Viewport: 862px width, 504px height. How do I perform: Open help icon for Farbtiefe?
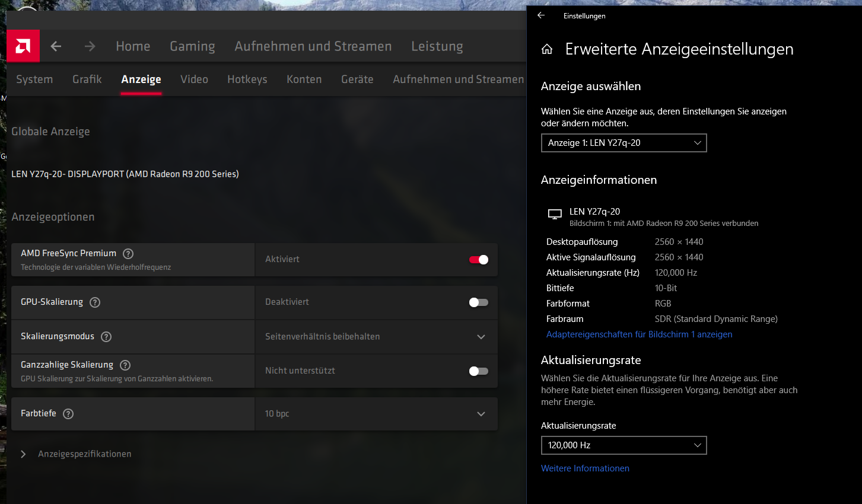68,414
